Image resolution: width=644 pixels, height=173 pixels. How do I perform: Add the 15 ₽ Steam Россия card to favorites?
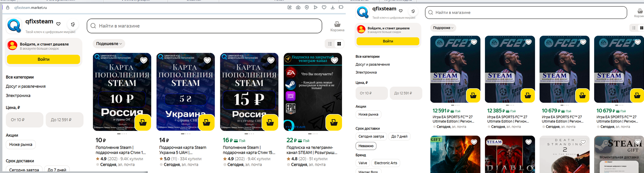(271, 60)
